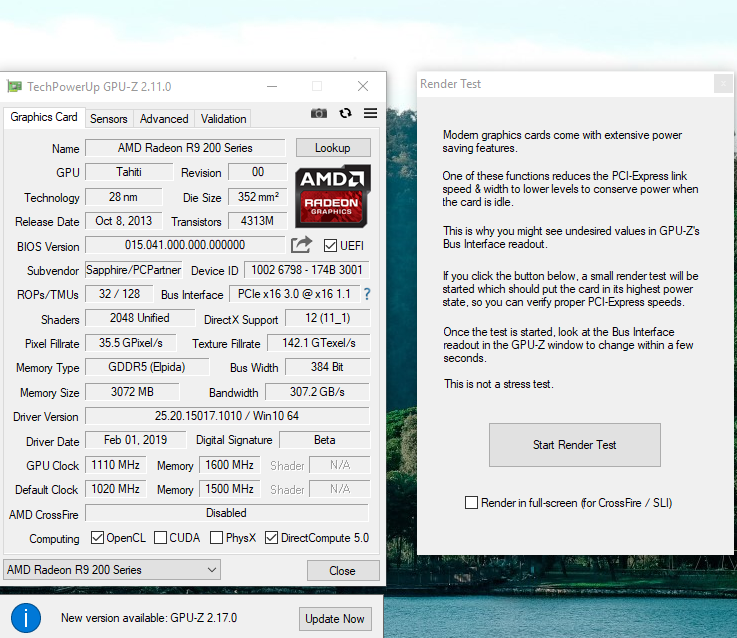Screen dimensions: 737x638
Task: Start the render test
Action: pos(574,445)
